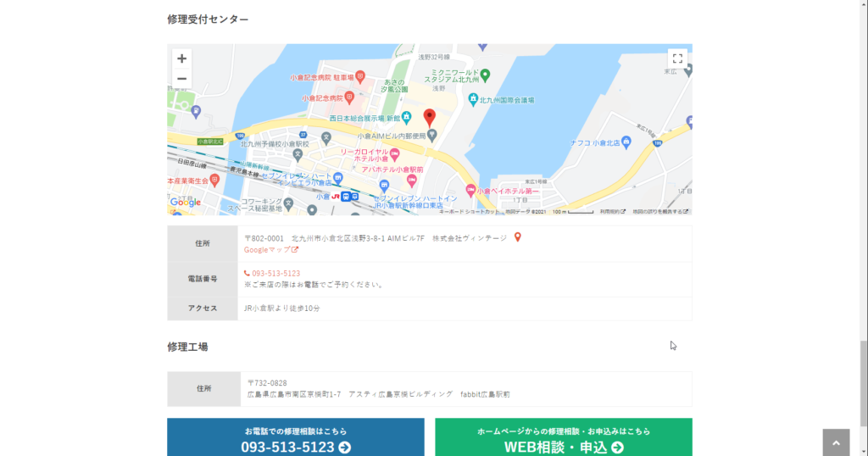Click the あさの汐風公園 park label
The width and height of the screenshot is (868, 456).
click(394, 86)
